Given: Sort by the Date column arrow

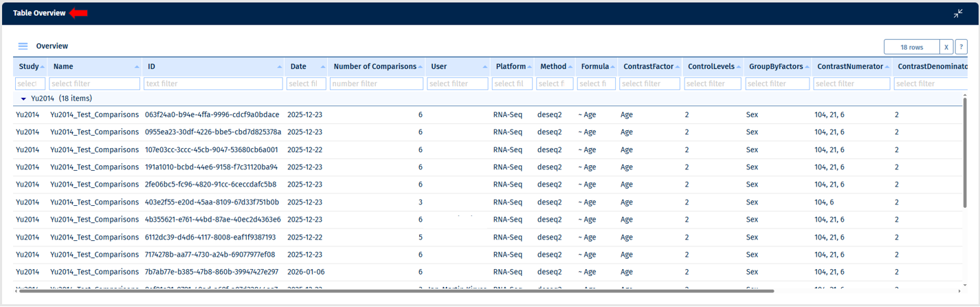Looking at the screenshot, I should click(323, 67).
